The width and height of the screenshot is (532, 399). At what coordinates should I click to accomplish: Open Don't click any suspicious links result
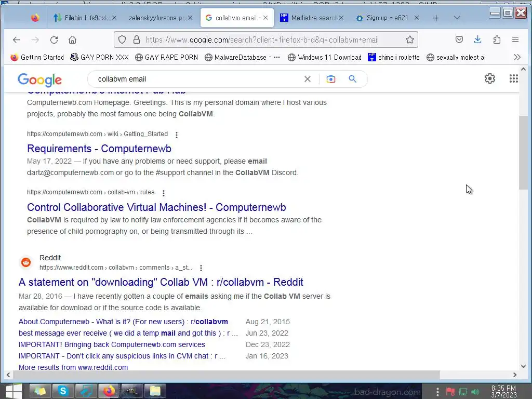tap(122, 356)
